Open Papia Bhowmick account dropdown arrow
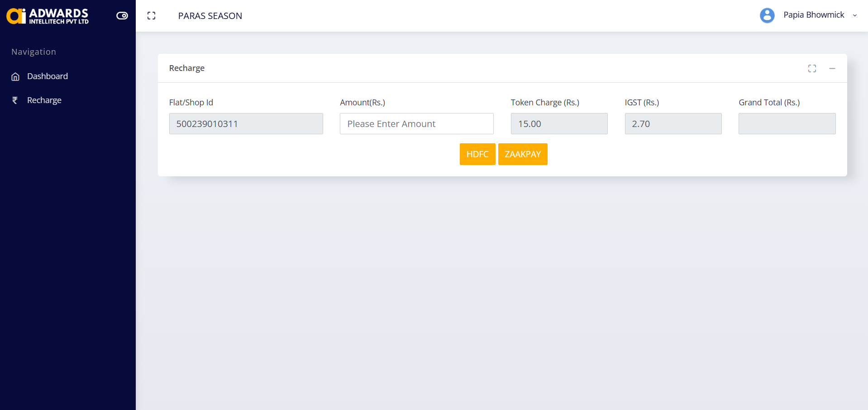Screen dimensions: 868x410 click(x=855, y=15)
